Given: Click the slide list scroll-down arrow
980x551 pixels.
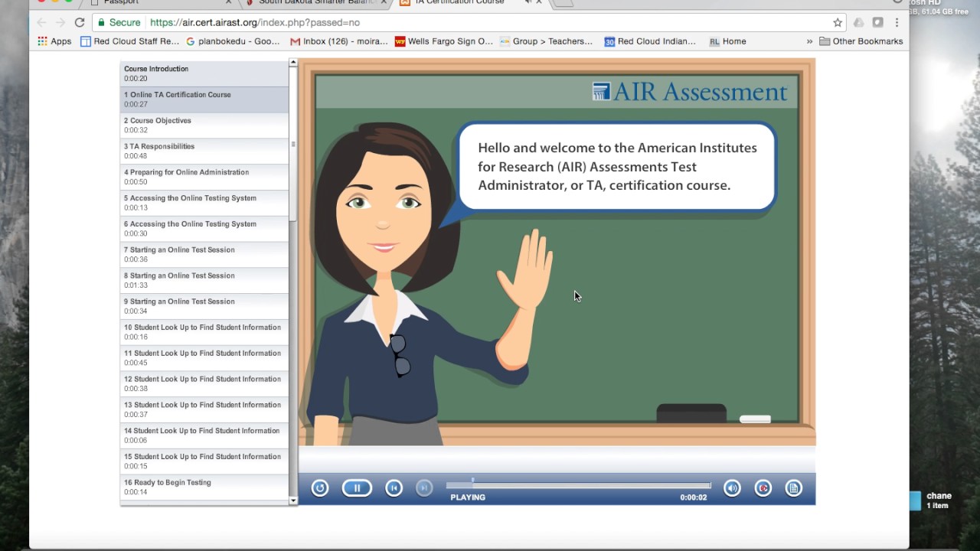Looking at the screenshot, I should [x=293, y=500].
